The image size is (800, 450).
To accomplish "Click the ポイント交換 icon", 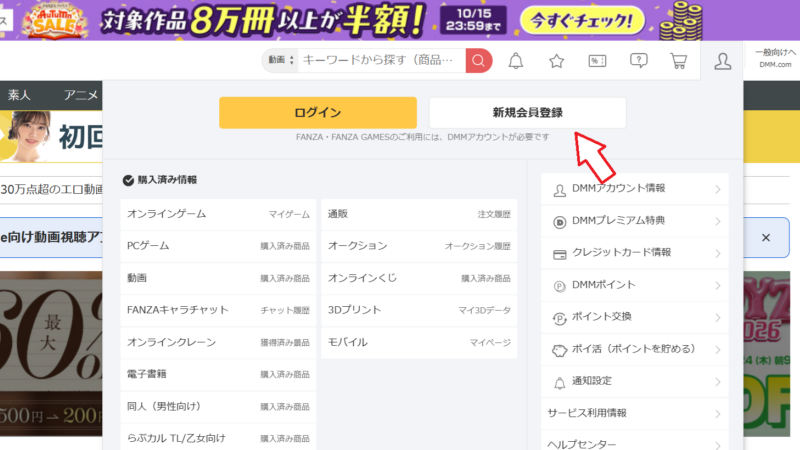I will (560, 318).
